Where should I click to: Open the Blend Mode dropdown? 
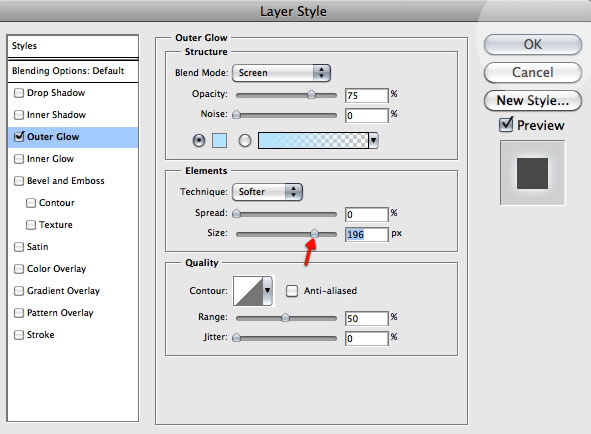pos(281,73)
